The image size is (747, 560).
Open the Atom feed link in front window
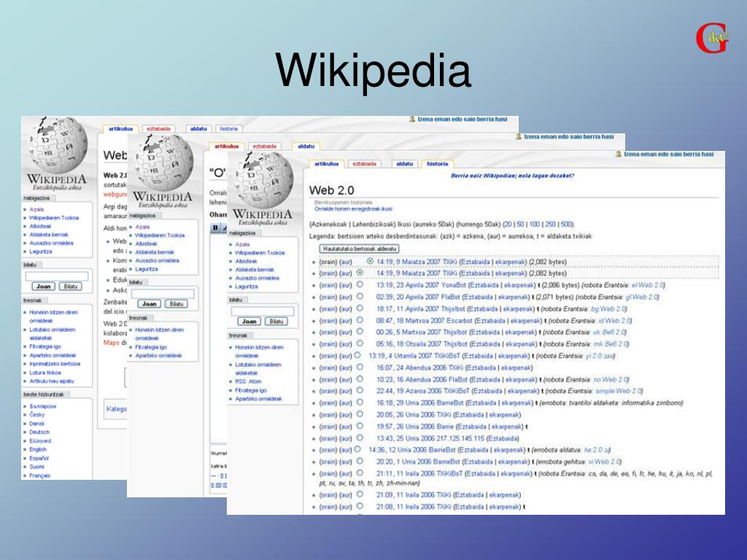pos(255,381)
